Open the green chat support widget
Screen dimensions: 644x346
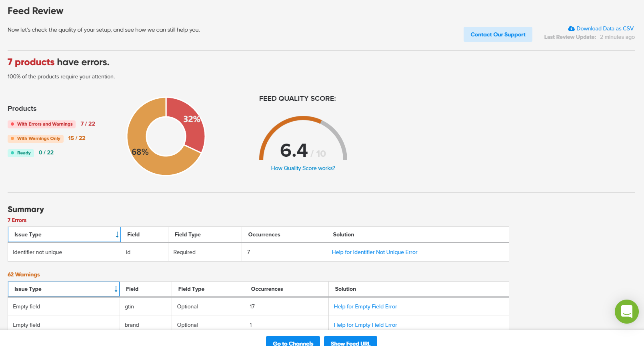pyautogui.click(x=626, y=311)
